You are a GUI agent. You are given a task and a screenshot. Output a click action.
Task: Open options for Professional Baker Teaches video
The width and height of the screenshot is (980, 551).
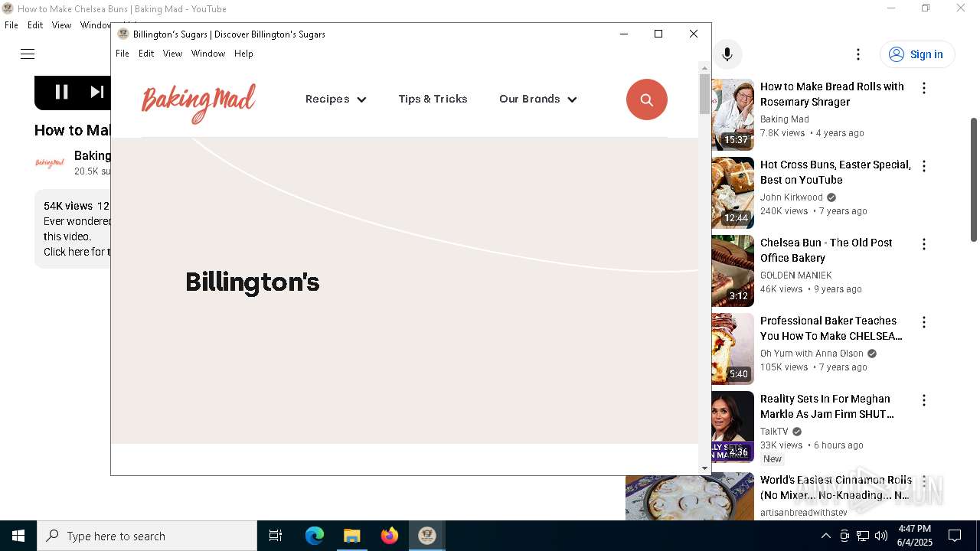(924, 322)
